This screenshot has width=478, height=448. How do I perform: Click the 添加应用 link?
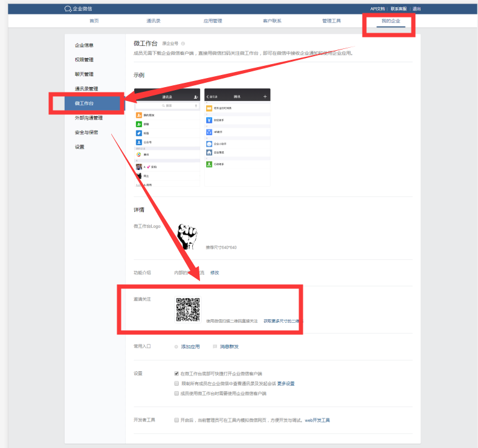tap(190, 347)
